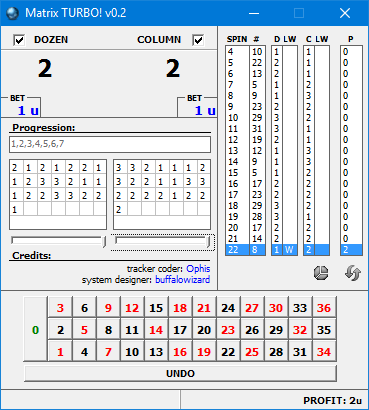369x410 pixels.
Task: Select black number 31 on the board
Action: tap(300, 352)
